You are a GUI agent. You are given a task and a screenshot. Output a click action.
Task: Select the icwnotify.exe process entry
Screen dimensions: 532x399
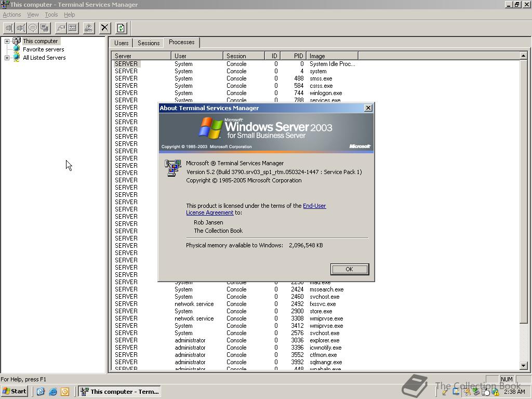(235, 348)
